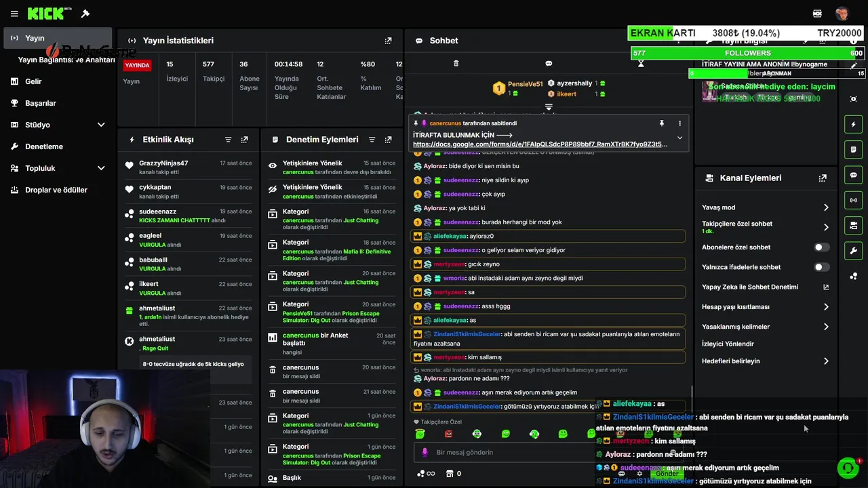
Task: Open Yapay Zeka ile Sohbet Denetimi link
Action: pyautogui.click(x=766, y=287)
